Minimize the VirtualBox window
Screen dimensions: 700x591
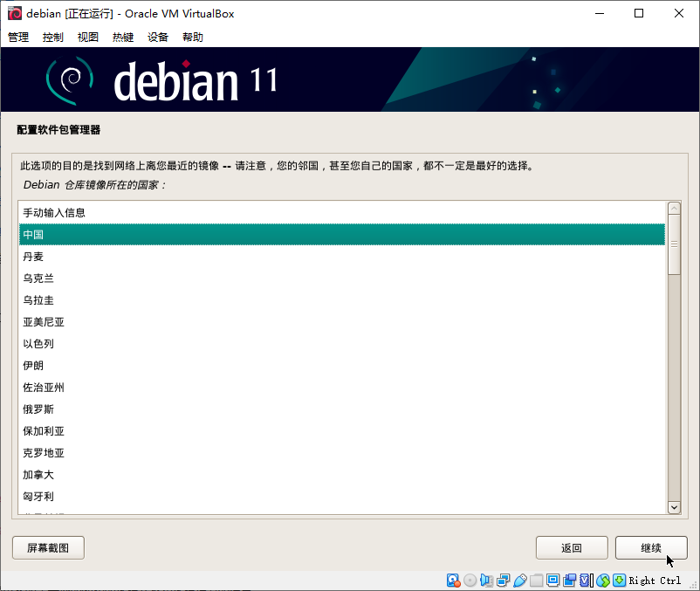click(600, 13)
